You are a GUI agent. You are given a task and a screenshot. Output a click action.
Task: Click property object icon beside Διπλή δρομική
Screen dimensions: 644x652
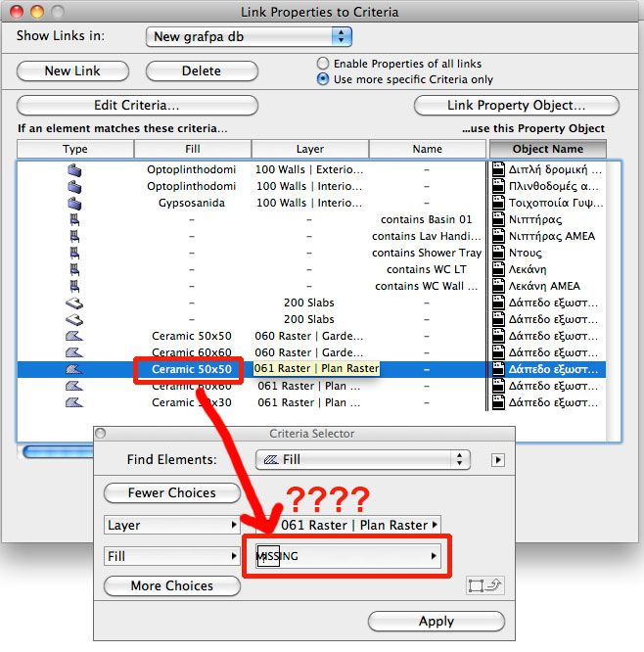[x=498, y=169]
